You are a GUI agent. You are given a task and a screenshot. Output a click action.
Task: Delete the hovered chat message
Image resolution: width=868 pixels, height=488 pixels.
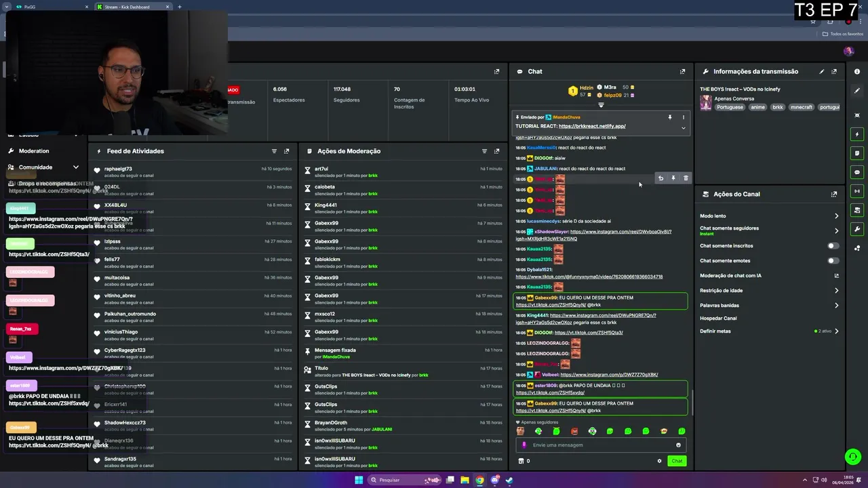pyautogui.click(x=686, y=178)
